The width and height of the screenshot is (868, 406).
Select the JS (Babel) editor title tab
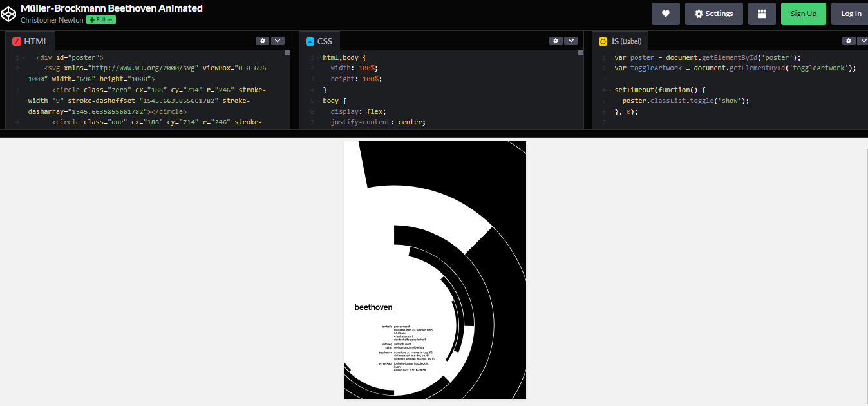click(x=621, y=41)
